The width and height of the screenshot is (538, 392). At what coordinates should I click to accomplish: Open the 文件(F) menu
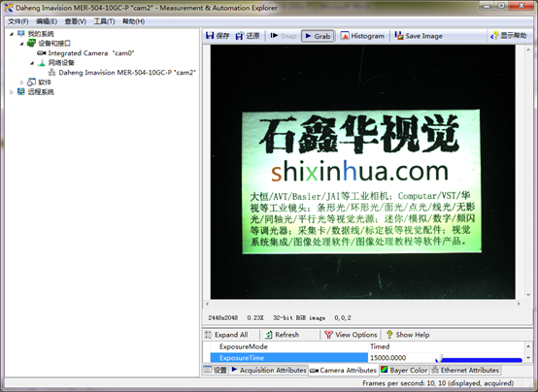tap(18, 21)
